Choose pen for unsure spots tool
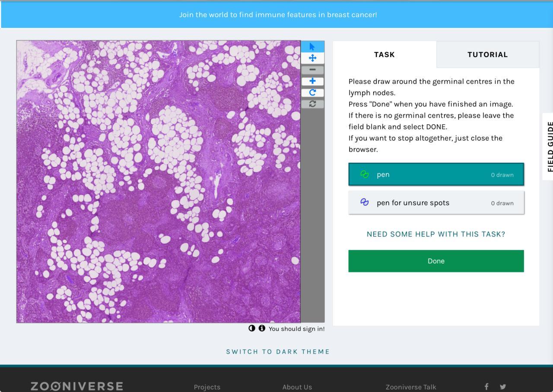 [436, 202]
